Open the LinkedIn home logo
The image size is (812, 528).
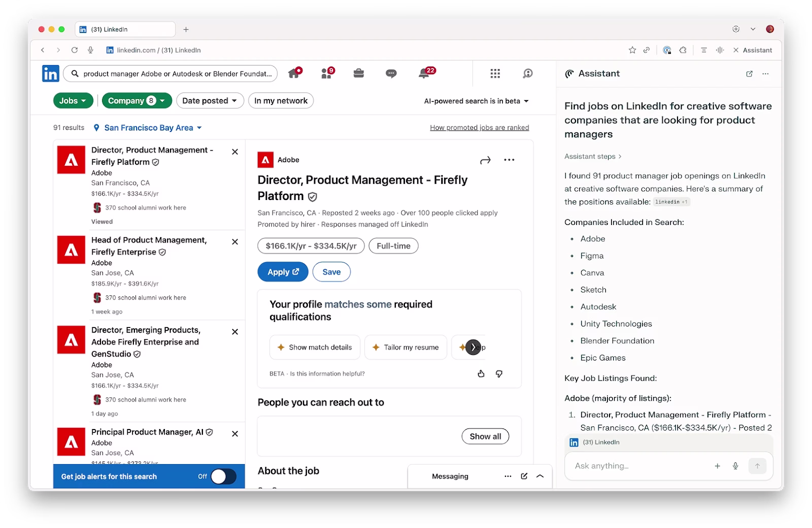[50, 74]
